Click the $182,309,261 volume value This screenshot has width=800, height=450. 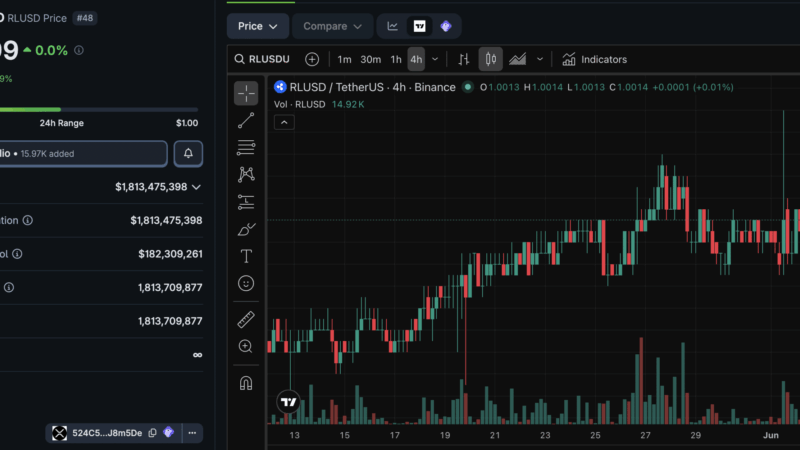click(x=170, y=254)
